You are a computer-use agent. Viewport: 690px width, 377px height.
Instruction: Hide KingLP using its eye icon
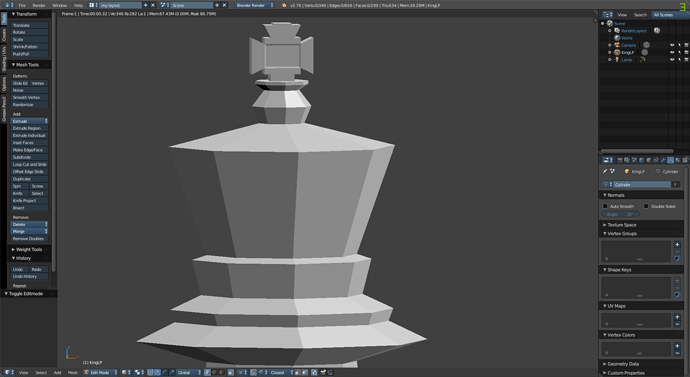click(672, 52)
